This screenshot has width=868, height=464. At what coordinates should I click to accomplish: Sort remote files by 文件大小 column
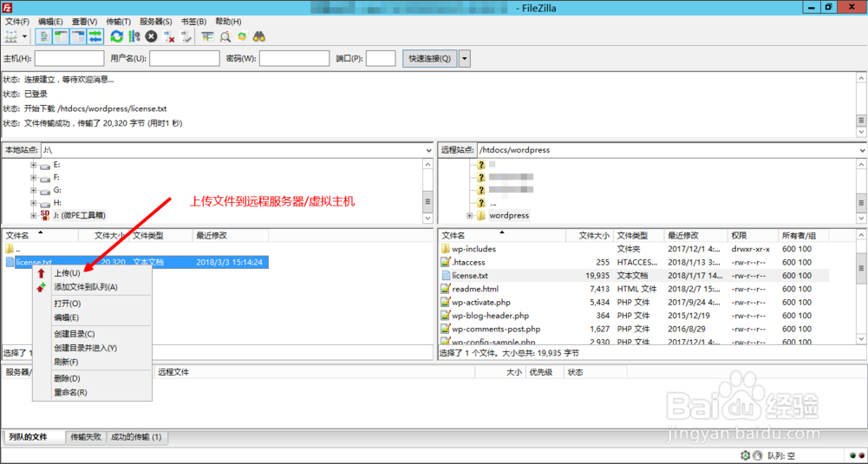(x=591, y=236)
